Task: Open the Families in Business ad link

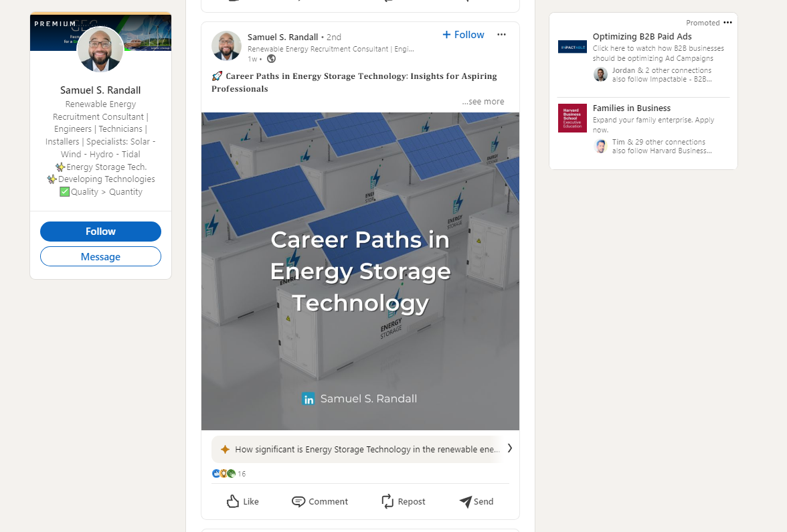Action: [631, 108]
